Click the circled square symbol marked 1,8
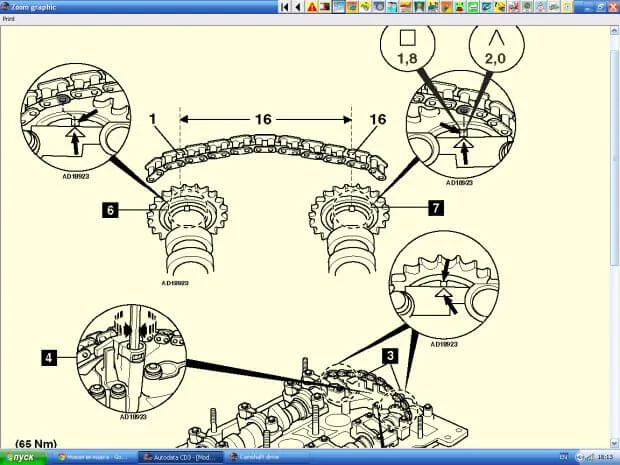Screen dimensions: 620x465 pos(407,42)
